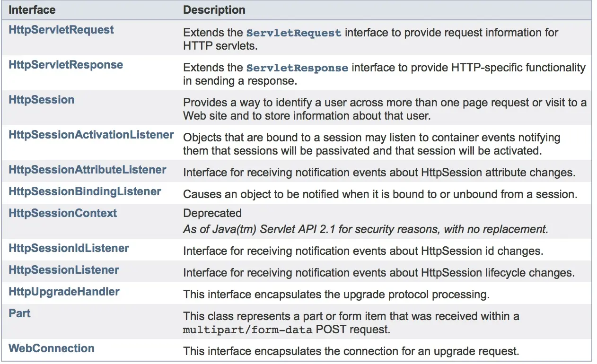Open the HttpServletRequest interface link
The image size is (597, 364).
61,30
